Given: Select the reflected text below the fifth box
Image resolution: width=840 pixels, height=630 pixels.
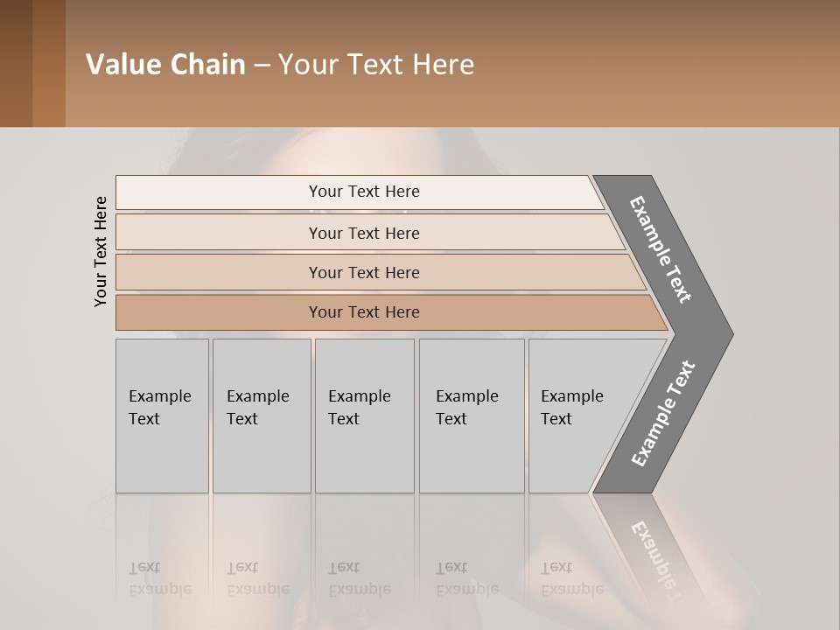Looking at the screenshot, I should tap(571, 579).
